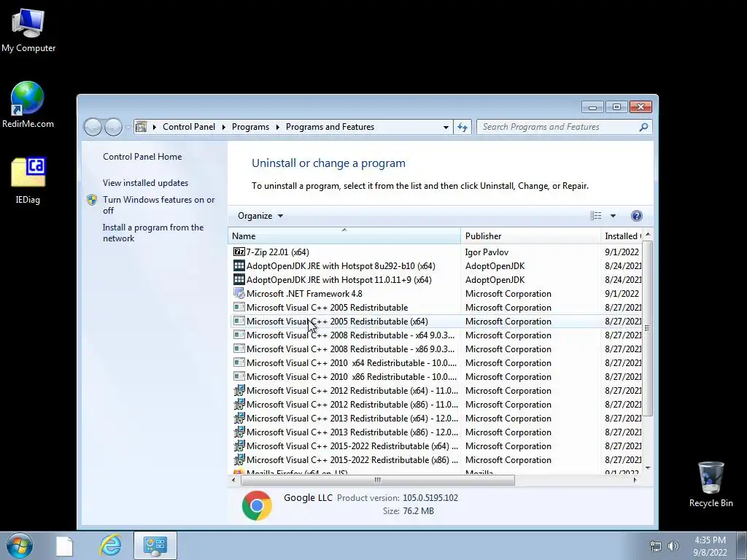Click icon of Visual C++ 2015-2022 (x86) row
747x560 pixels.
point(239,459)
